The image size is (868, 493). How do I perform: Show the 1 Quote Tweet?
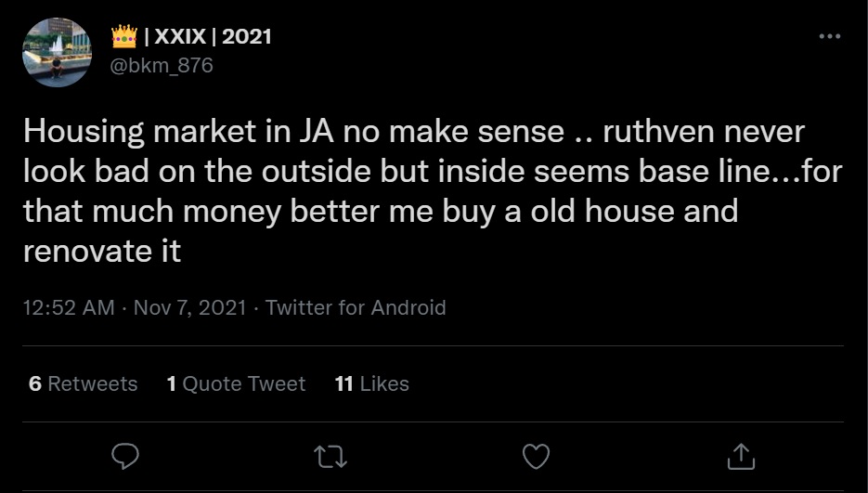(x=236, y=383)
